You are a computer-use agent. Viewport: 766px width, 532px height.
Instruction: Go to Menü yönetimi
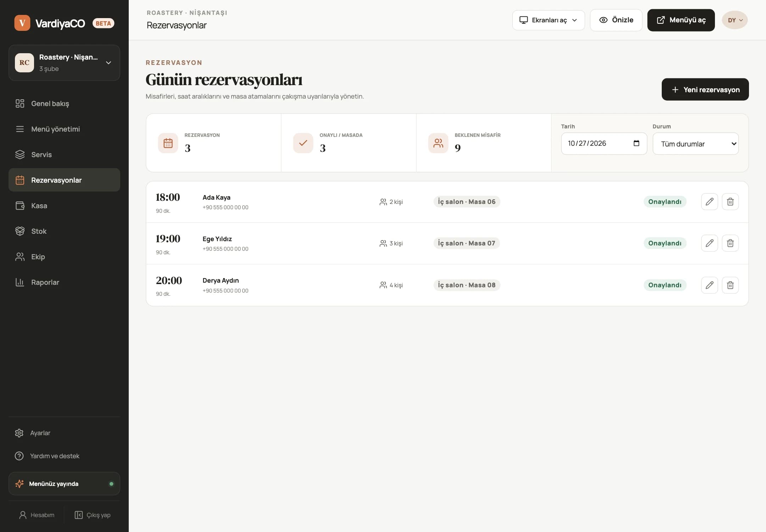(64, 129)
